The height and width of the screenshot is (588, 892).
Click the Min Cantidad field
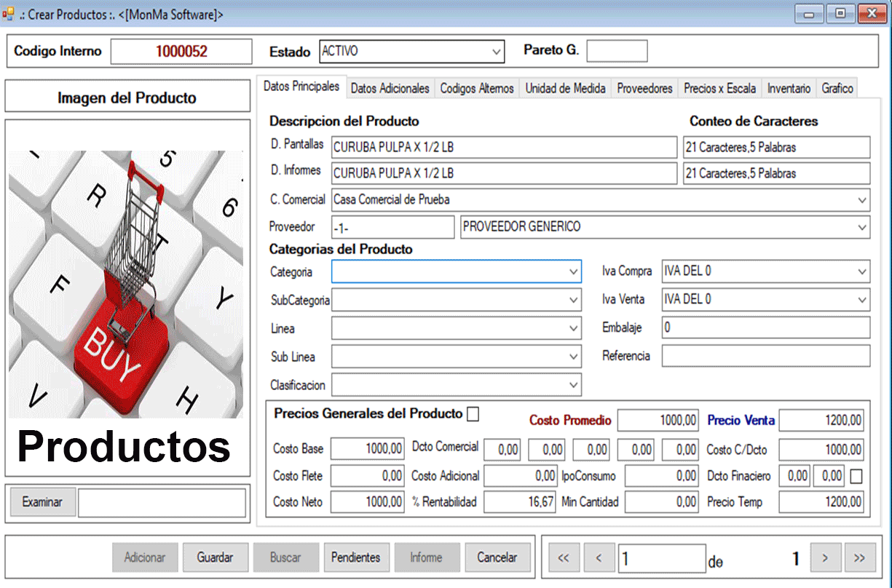pos(662,502)
